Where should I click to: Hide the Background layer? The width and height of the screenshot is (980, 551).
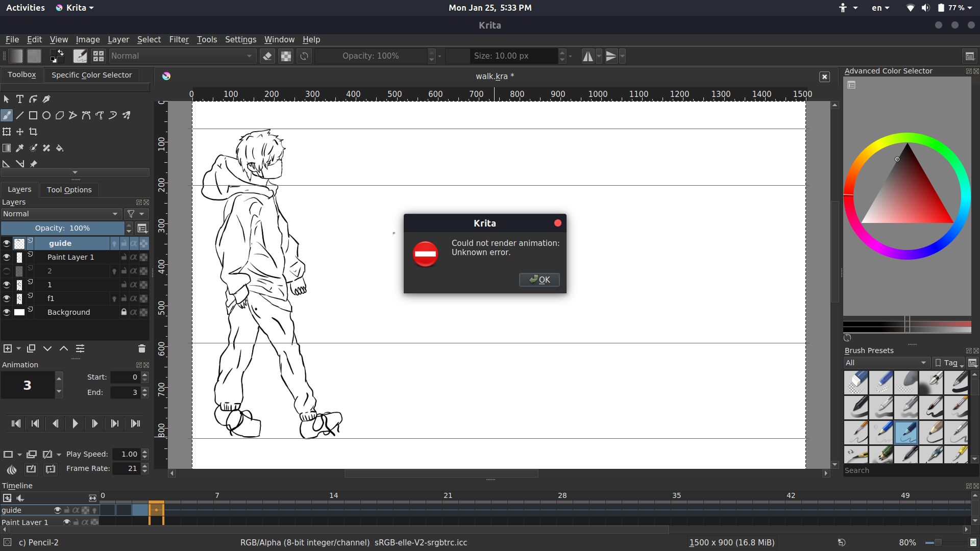coord(7,312)
